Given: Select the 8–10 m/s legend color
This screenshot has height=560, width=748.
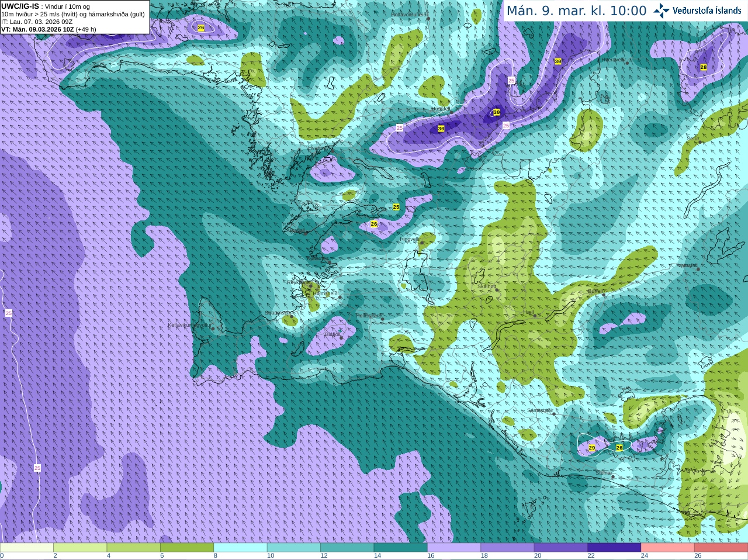Looking at the screenshot, I should pos(240,548).
